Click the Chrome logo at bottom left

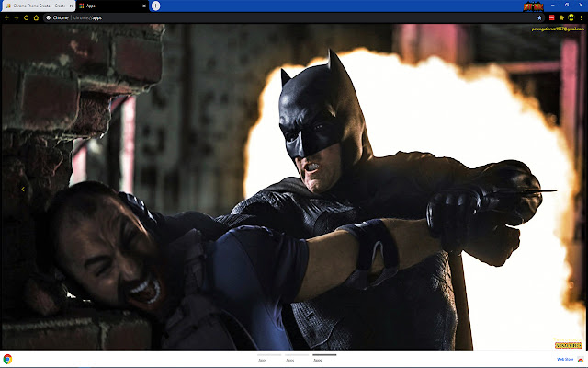(7, 359)
